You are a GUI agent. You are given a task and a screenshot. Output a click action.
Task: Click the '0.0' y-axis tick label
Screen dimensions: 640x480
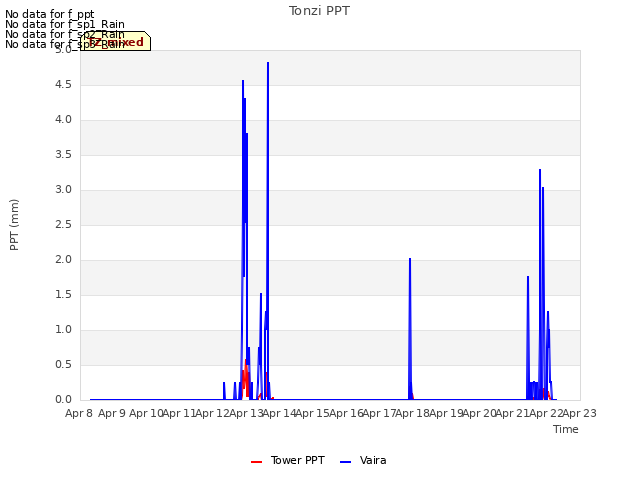point(63,400)
